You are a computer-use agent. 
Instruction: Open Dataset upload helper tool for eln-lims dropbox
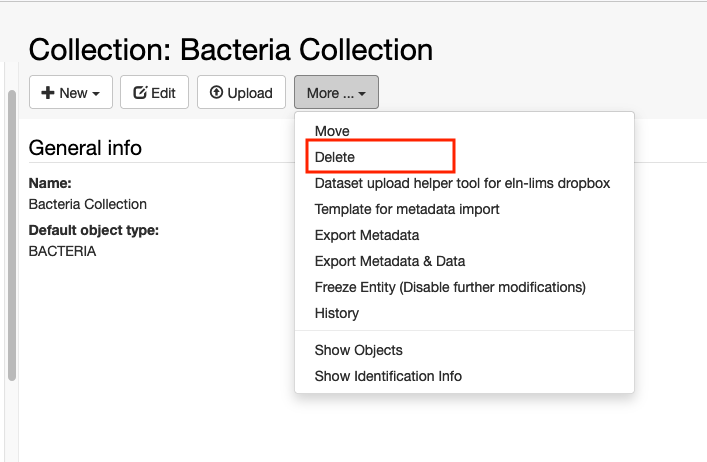coord(462,183)
